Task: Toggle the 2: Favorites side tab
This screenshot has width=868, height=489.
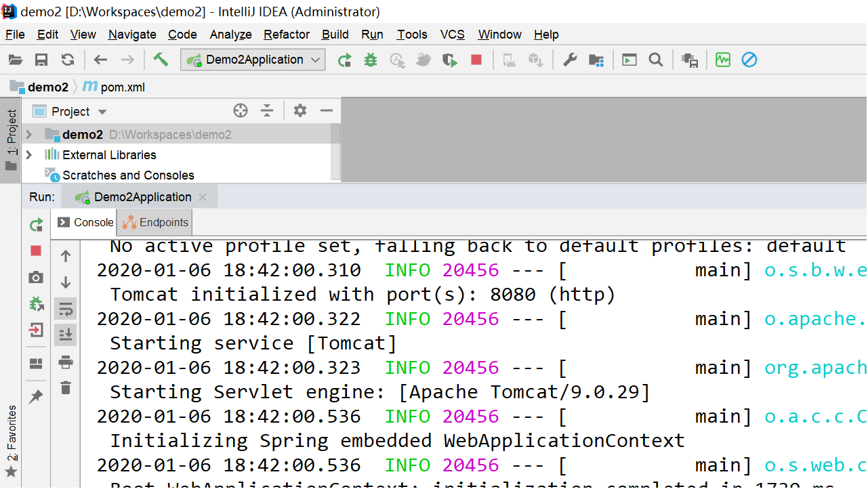Action: point(11,443)
